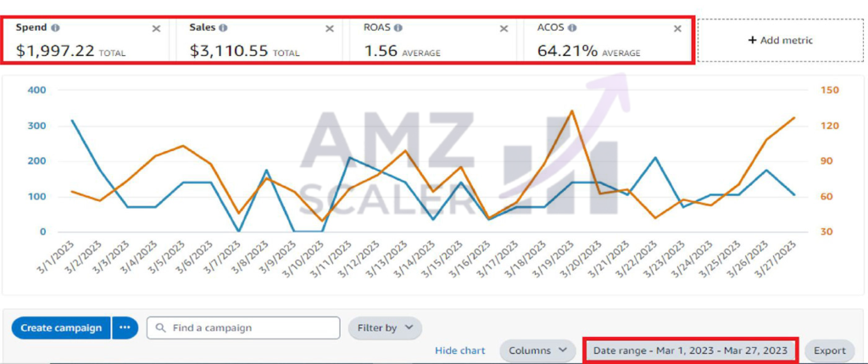Expand the Columns dropdown
Viewport: 868px width, 364px height.
(537, 350)
